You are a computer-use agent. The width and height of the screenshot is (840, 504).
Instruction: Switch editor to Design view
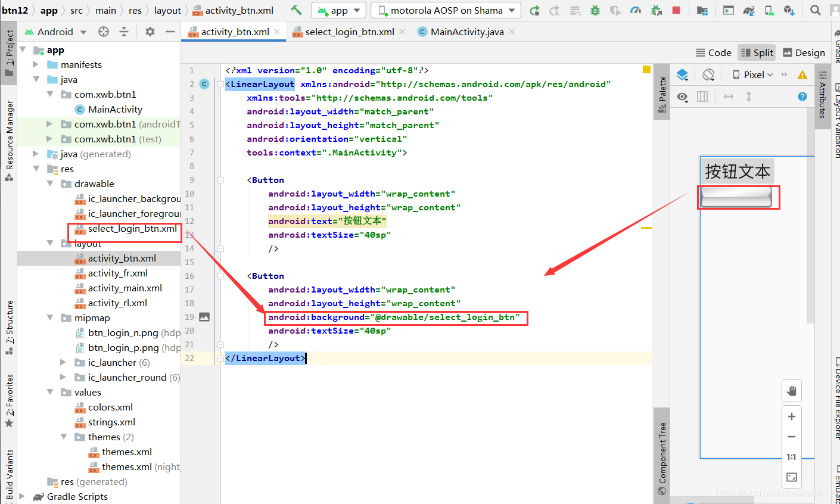[x=804, y=52]
